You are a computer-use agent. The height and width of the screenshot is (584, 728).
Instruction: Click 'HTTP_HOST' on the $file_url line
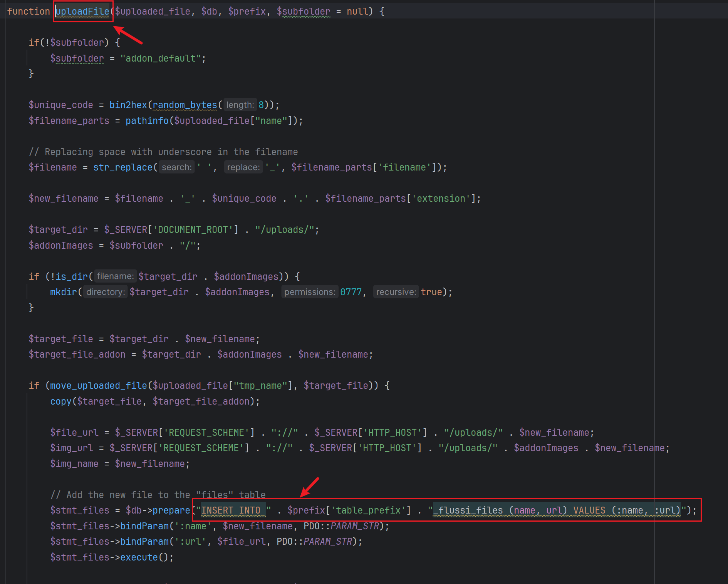point(393,433)
